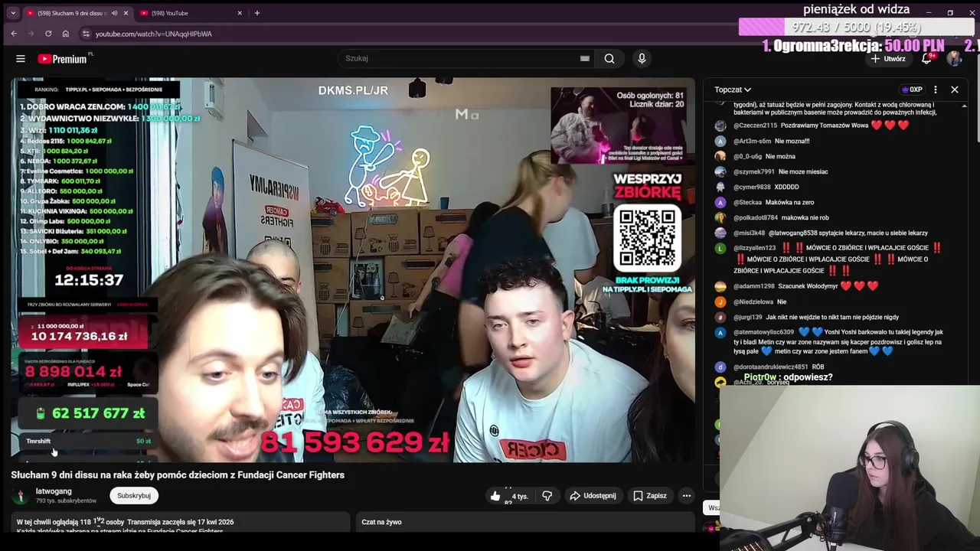Click the live chat scrollbar
This screenshot has height=551, width=980.
coord(977,109)
